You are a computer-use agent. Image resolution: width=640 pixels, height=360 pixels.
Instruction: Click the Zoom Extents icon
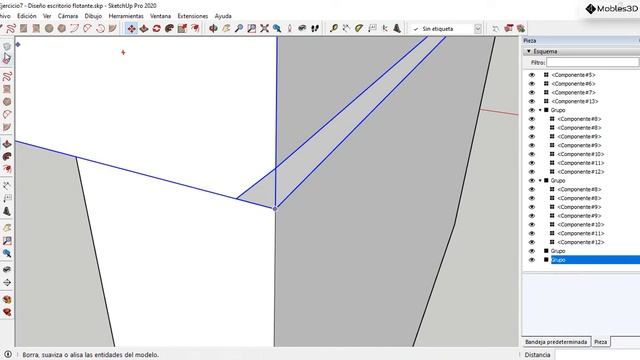pyautogui.click(x=264, y=29)
